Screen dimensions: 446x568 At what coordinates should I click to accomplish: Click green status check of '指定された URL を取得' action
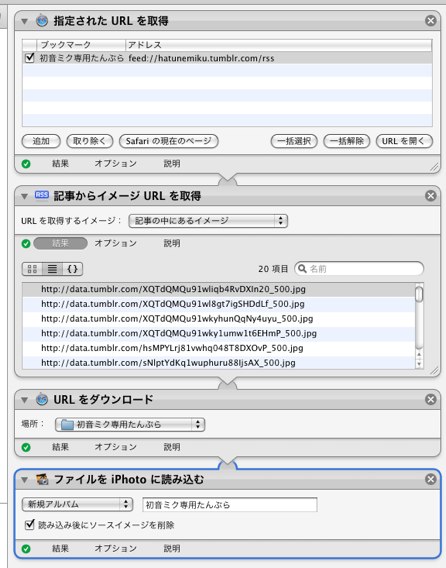[26, 164]
